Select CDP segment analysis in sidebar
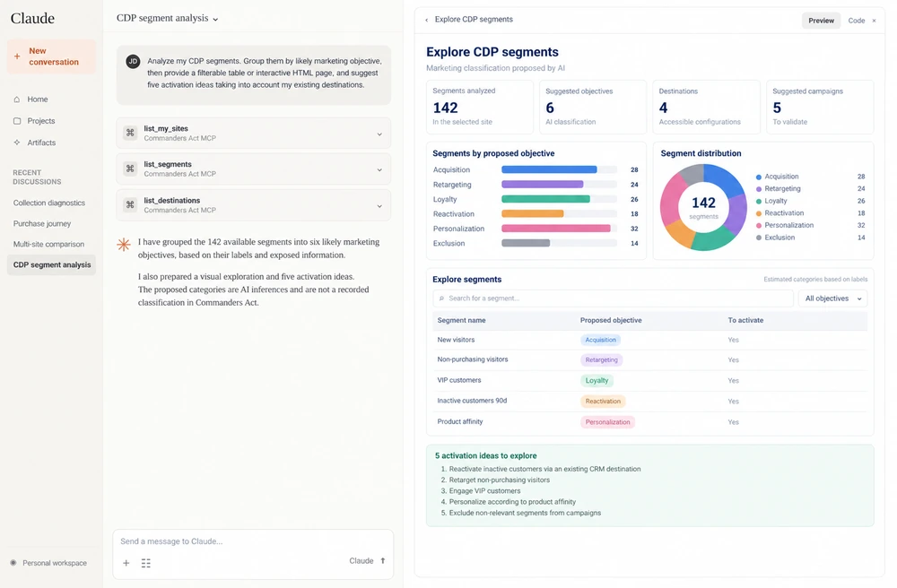The image size is (897, 588). coord(51,264)
